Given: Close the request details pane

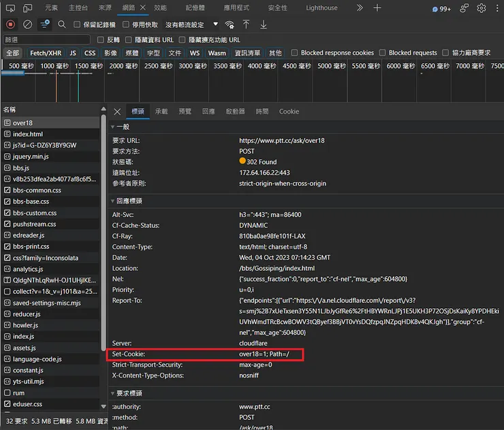Looking at the screenshot, I should coord(117,112).
